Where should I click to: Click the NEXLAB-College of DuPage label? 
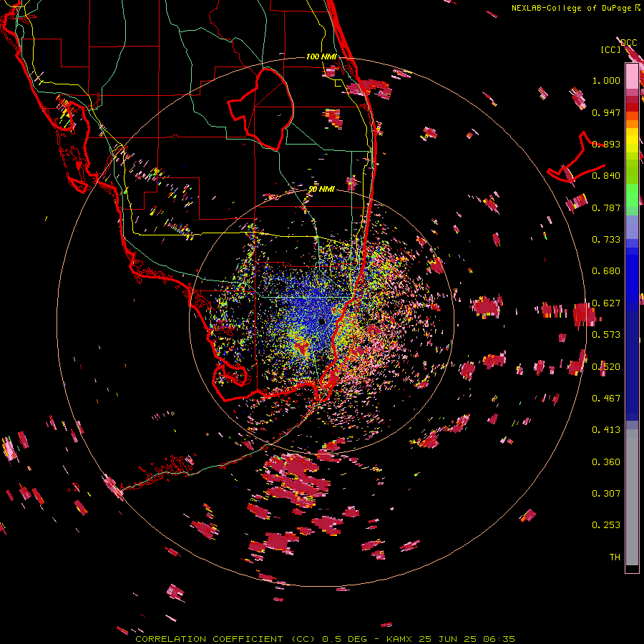point(575,8)
